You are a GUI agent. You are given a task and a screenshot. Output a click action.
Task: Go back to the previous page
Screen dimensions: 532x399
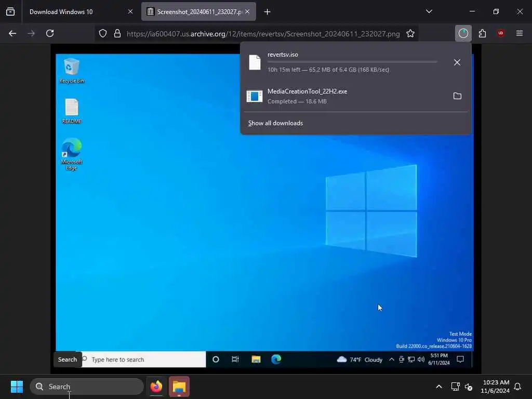pos(12,33)
